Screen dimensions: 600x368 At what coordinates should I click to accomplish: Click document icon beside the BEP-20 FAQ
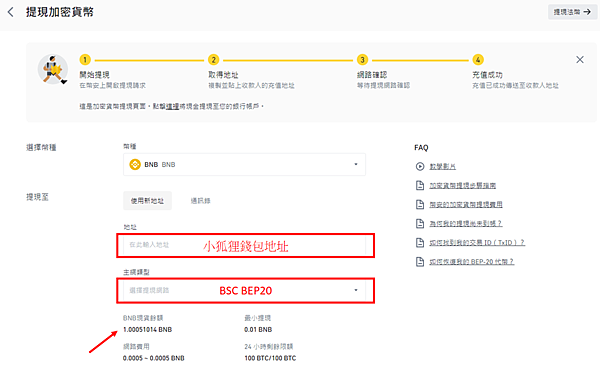click(x=420, y=262)
